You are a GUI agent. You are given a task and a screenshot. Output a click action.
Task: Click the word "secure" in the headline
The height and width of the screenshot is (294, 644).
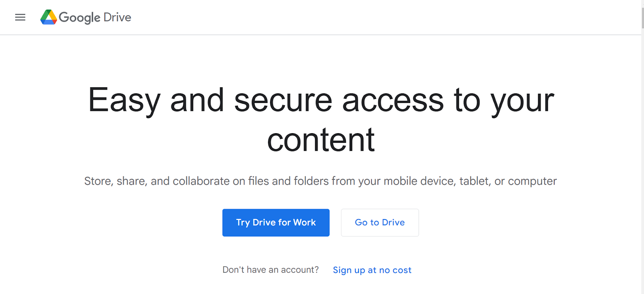(x=283, y=100)
